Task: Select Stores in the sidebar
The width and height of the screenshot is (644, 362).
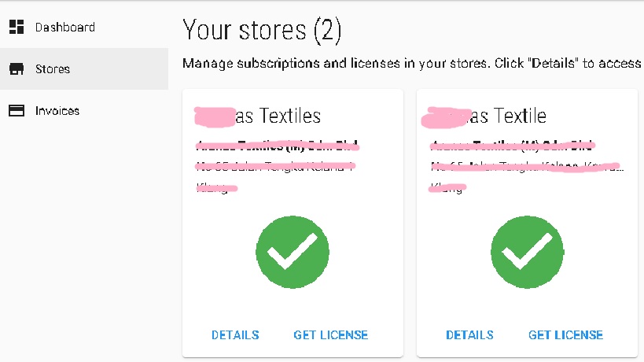Action: tap(53, 69)
